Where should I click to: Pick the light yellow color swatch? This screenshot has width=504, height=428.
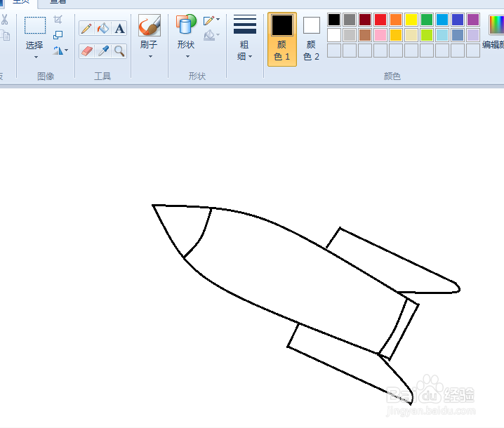pyautogui.click(x=411, y=35)
